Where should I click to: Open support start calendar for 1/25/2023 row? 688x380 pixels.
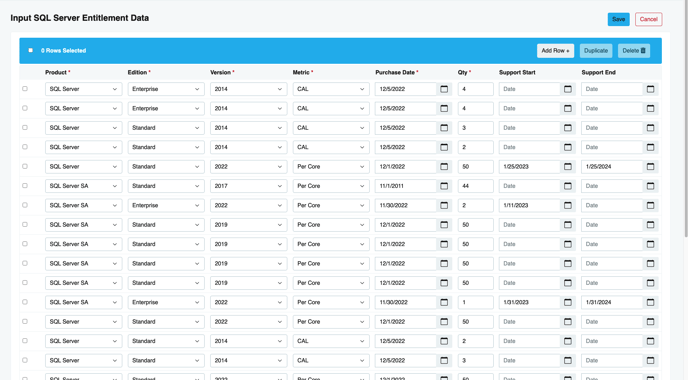pyautogui.click(x=568, y=167)
